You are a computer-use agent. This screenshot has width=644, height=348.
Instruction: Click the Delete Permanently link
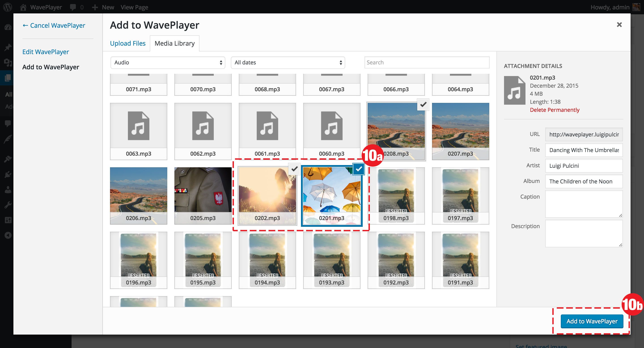pos(554,110)
